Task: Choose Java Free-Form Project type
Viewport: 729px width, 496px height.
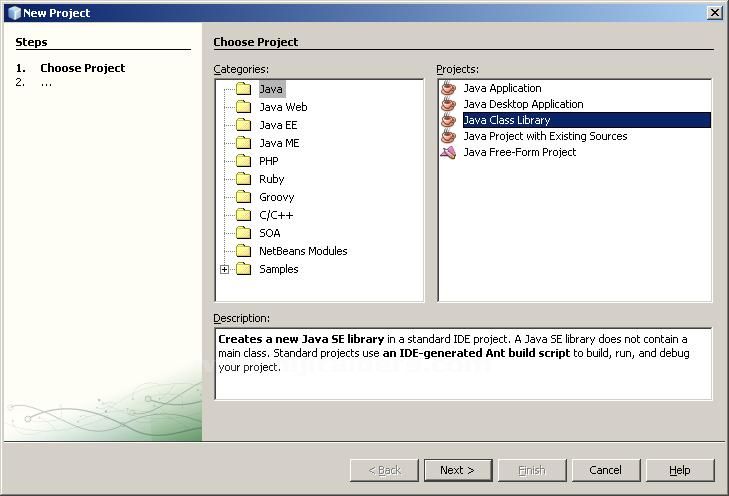Action: [x=519, y=152]
